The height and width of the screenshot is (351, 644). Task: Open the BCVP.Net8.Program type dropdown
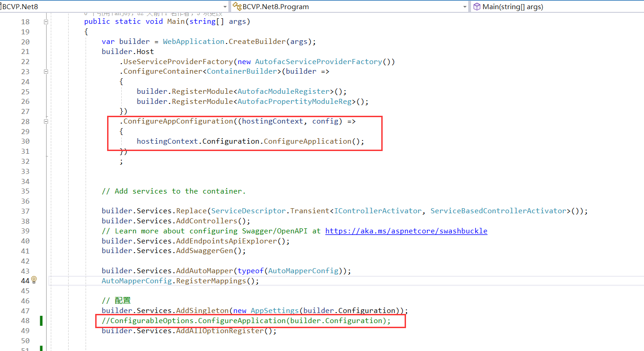465,7
